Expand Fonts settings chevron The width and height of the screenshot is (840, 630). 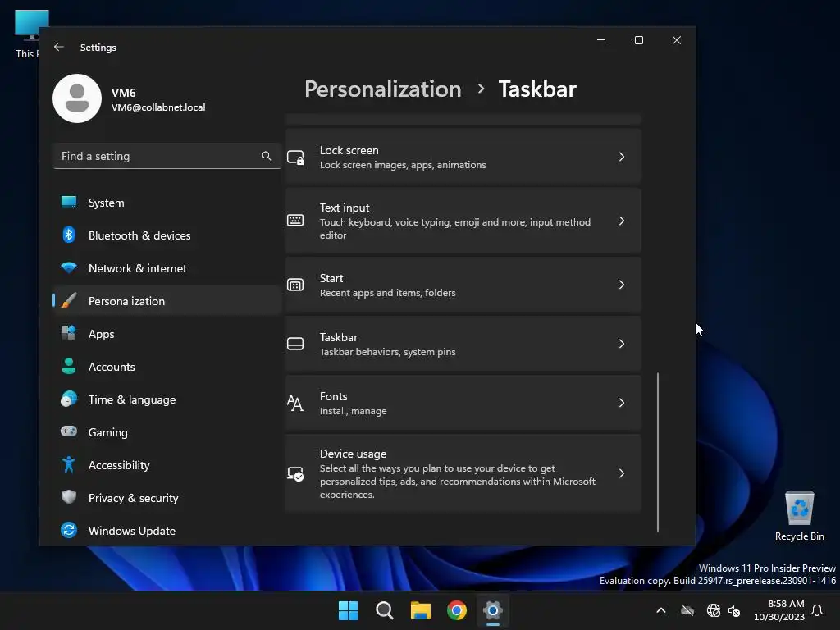(x=622, y=403)
